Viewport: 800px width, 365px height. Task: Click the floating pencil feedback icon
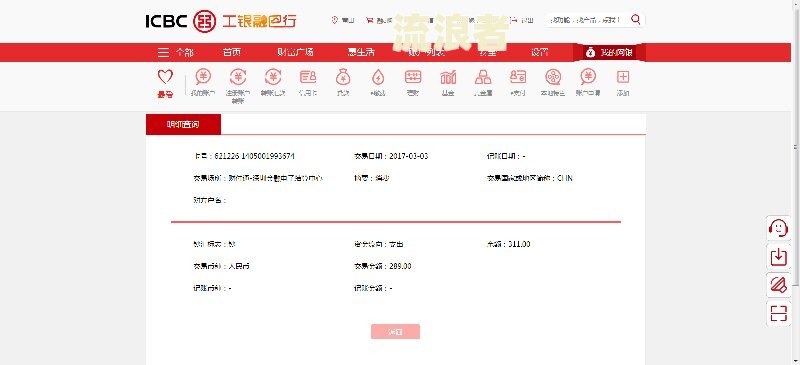(779, 285)
